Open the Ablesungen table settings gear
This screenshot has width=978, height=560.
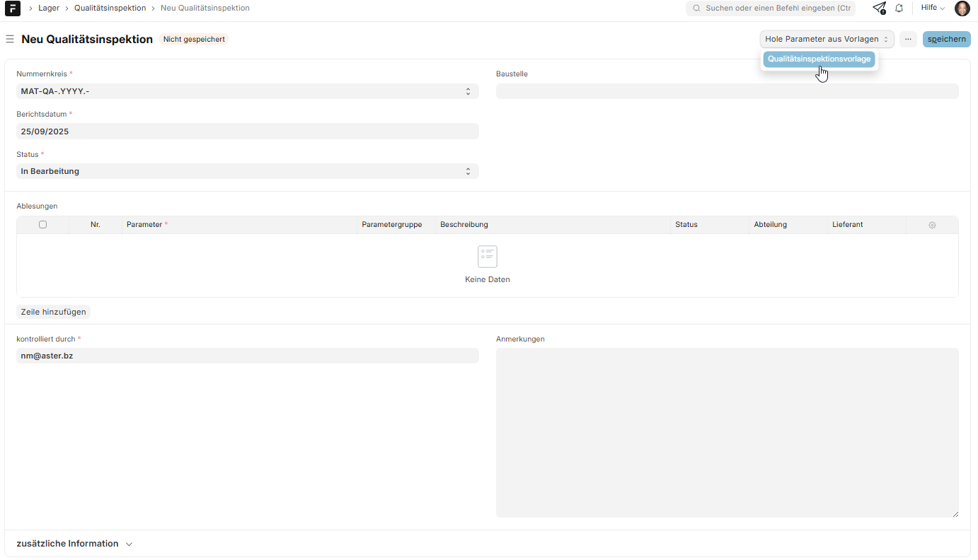[x=932, y=225]
